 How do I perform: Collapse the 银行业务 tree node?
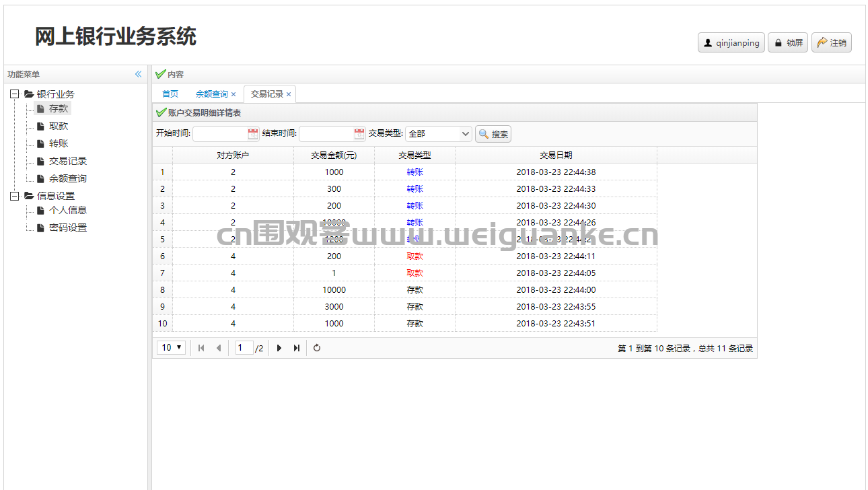coord(14,94)
